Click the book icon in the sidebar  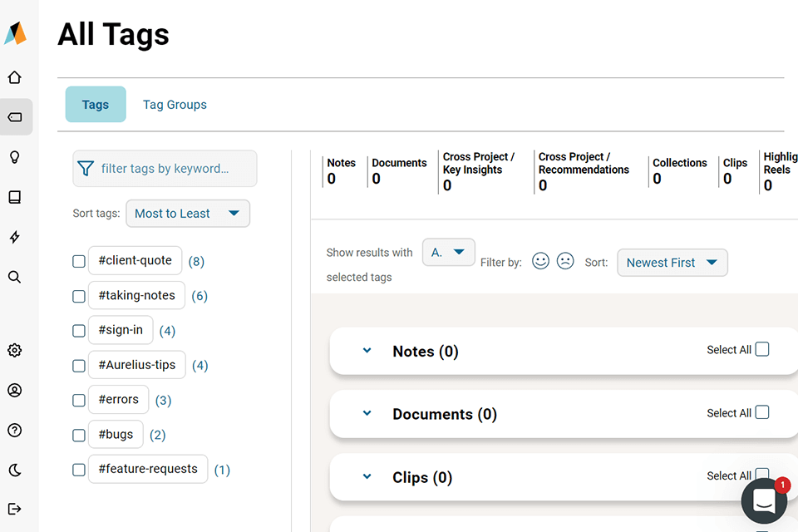(x=14, y=197)
